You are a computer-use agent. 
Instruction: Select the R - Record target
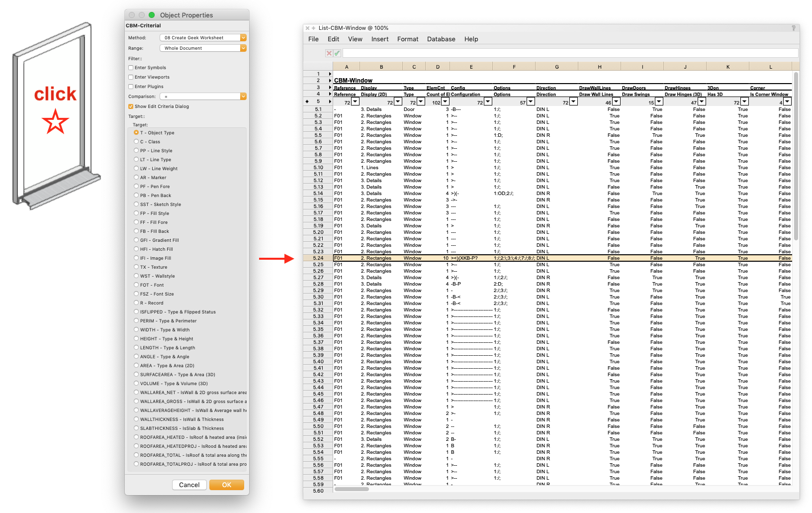[x=136, y=303]
